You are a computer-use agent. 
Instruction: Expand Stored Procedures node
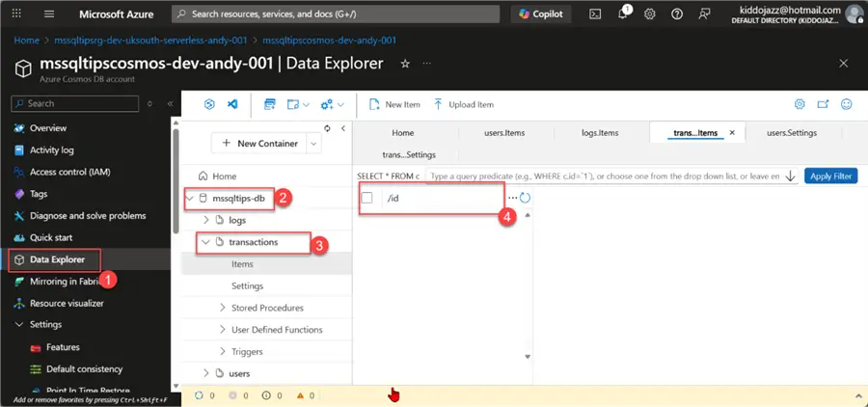pos(223,308)
